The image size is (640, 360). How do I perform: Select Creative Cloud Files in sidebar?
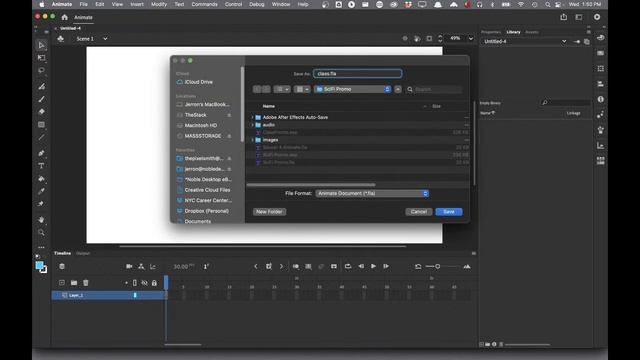(x=207, y=190)
